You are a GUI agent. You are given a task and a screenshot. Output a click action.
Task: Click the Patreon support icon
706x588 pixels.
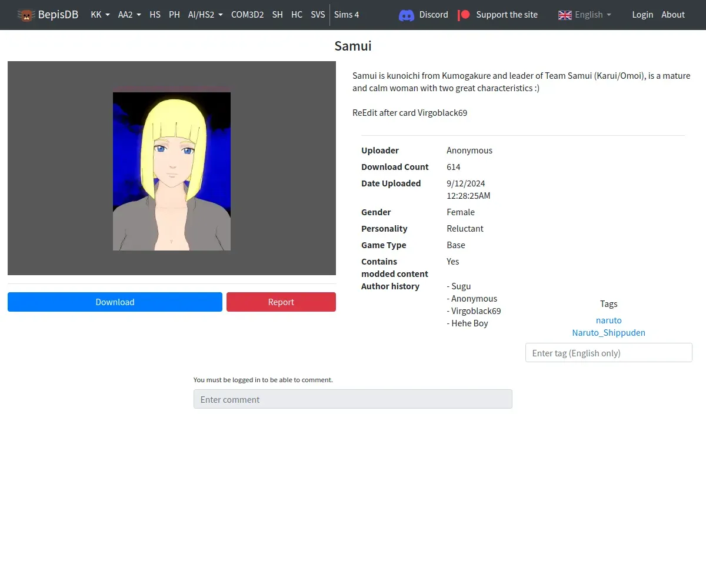(x=464, y=15)
